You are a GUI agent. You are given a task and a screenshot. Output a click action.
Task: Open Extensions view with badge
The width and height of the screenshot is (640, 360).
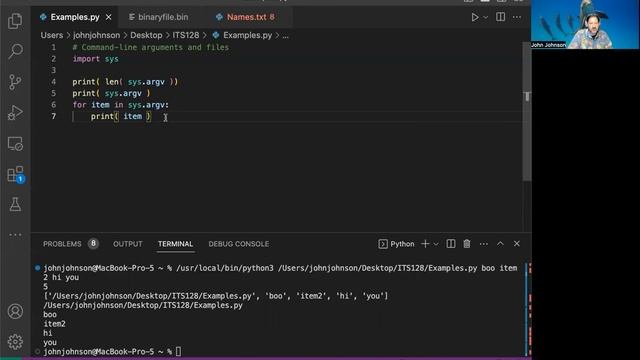(16, 174)
